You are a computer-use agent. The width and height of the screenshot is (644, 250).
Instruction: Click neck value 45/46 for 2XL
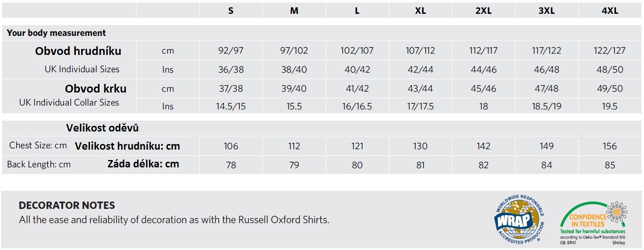pos(483,89)
